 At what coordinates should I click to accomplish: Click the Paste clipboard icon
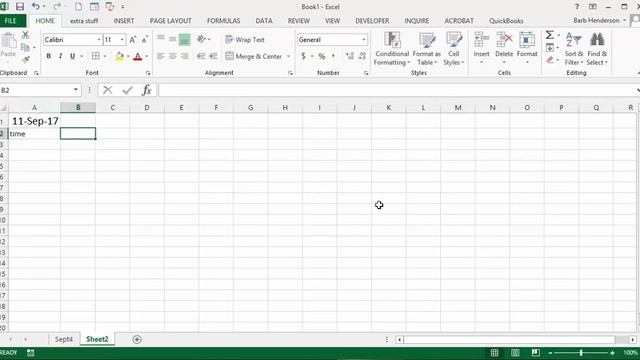pos(8,41)
